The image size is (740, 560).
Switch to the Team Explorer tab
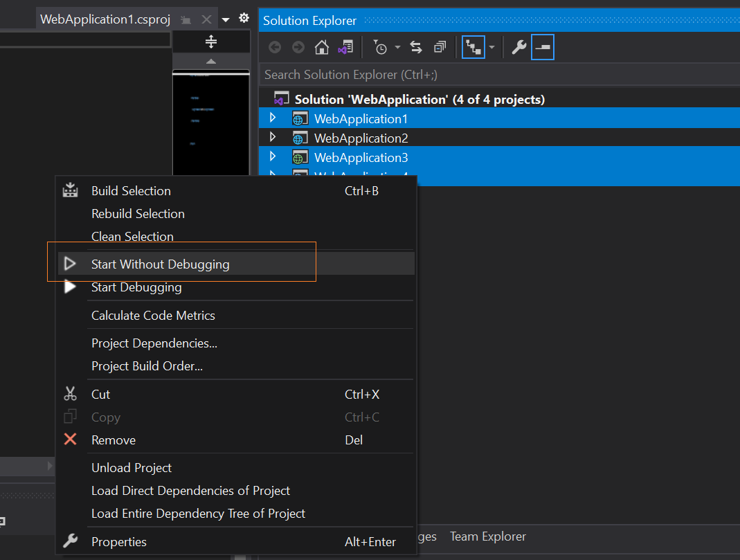click(x=487, y=536)
